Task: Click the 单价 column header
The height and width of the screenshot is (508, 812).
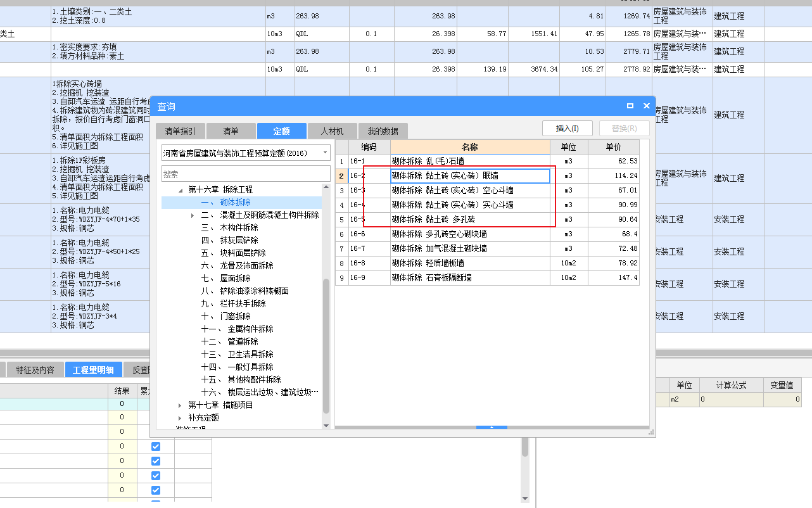Action: pyautogui.click(x=613, y=146)
